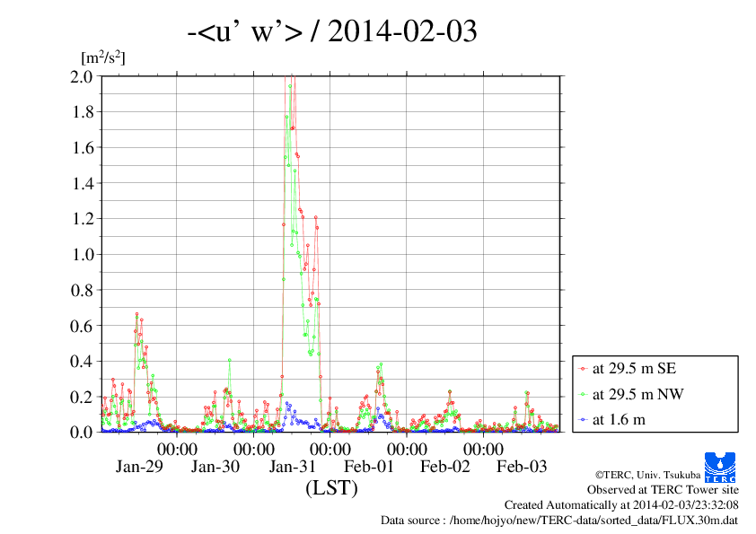
Task: Click the 'Jan-31' date label
Action: [x=292, y=467]
